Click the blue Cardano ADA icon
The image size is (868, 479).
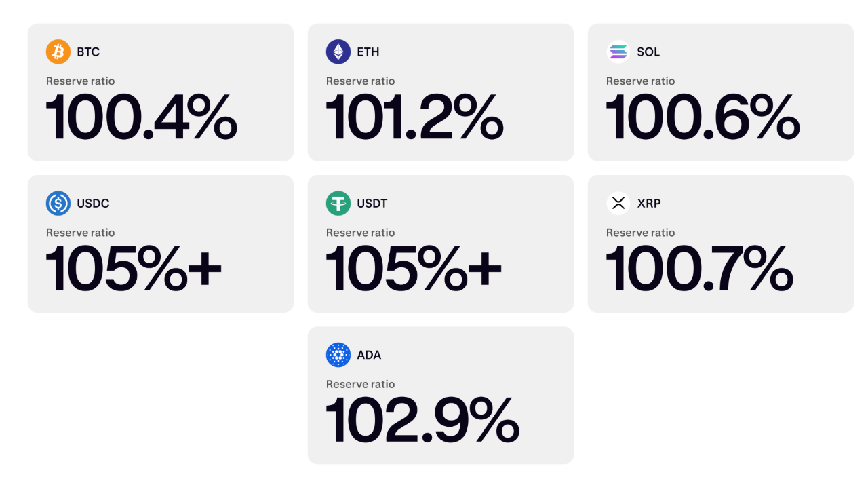click(x=338, y=354)
